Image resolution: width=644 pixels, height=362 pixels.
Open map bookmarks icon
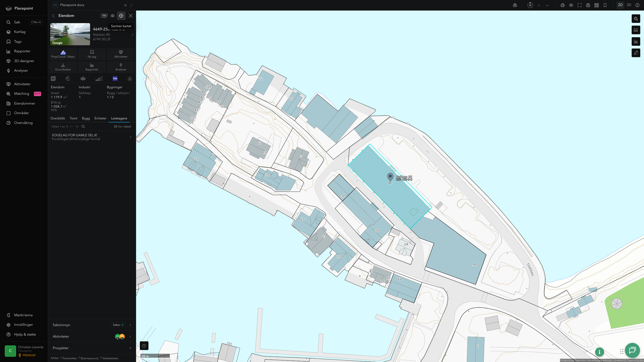tap(605, 5)
